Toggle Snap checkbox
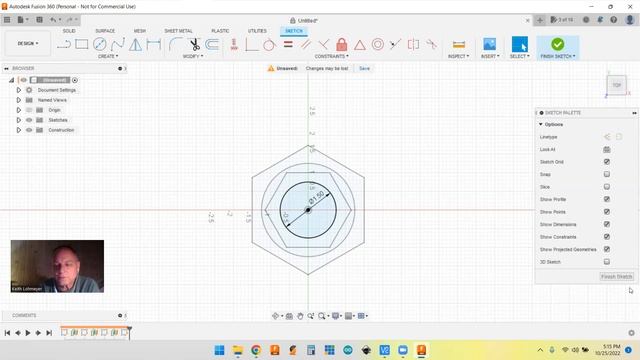 pyautogui.click(x=607, y=174)
